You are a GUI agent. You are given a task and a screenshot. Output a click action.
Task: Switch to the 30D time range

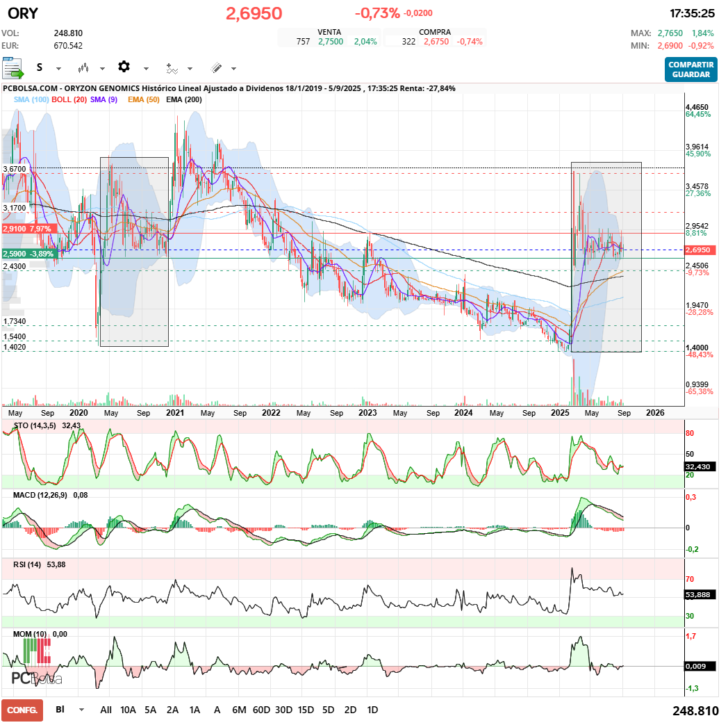pyautogui.click(x=283, y=710)
